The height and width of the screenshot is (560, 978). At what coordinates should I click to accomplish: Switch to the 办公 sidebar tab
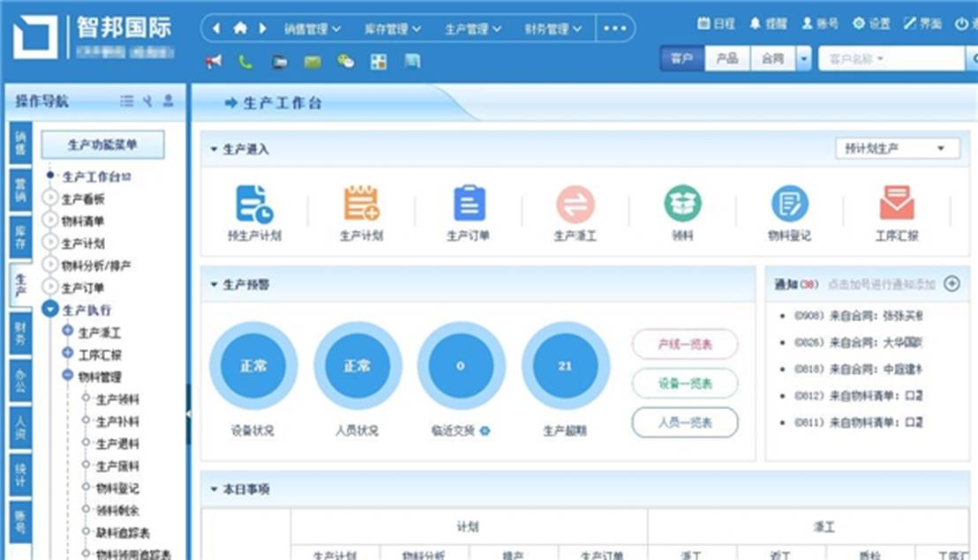click(20, 381)
